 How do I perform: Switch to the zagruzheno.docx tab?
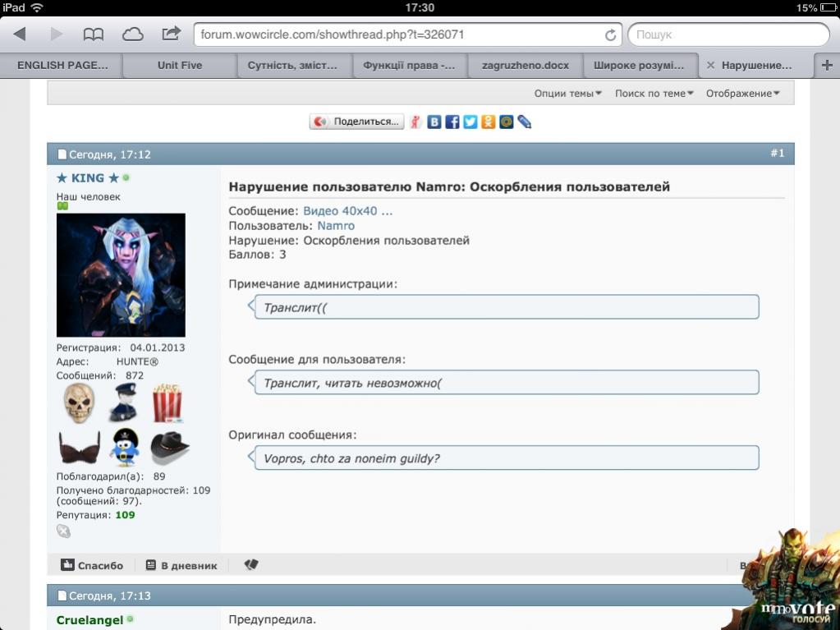click(525, 66)
